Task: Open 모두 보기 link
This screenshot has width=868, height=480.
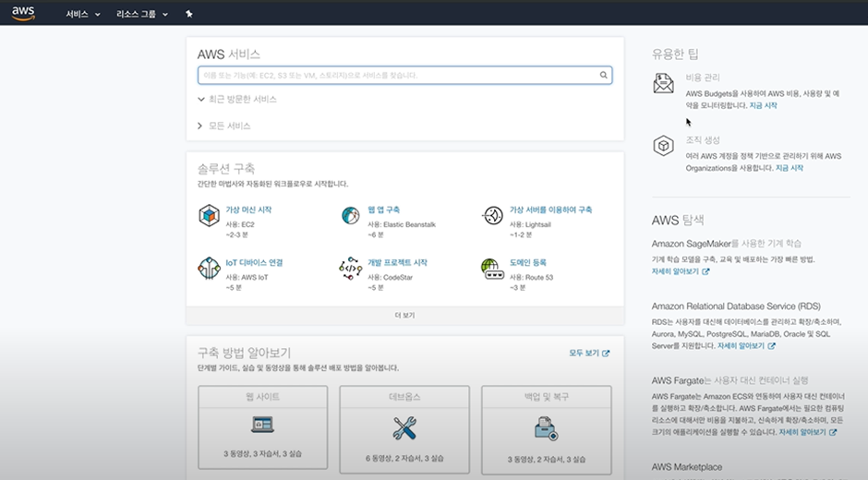Action: click(584, 353)
